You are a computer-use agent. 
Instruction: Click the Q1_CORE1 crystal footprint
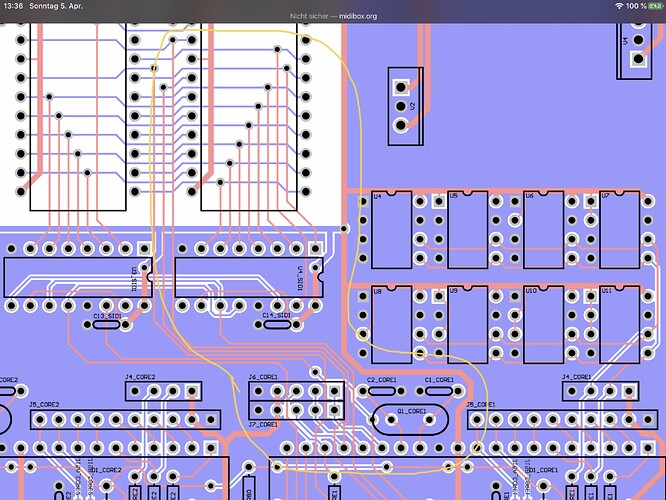(410, 420)
